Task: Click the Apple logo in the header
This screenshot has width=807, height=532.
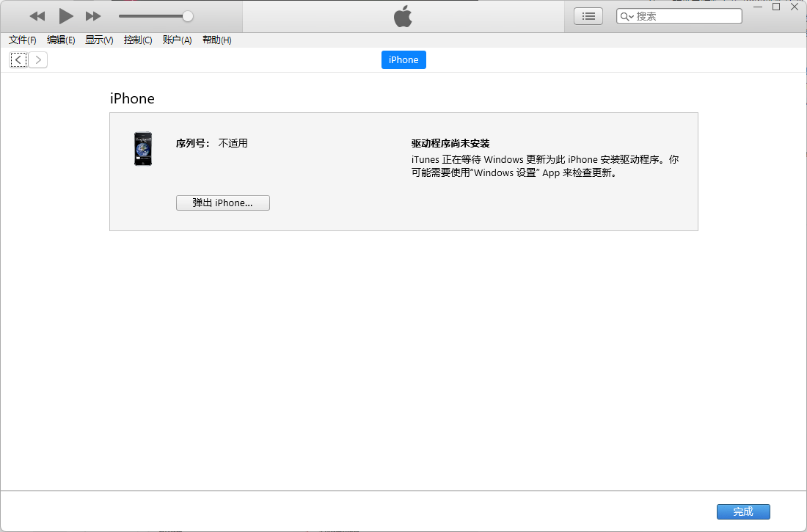Action: coord(403,16)
